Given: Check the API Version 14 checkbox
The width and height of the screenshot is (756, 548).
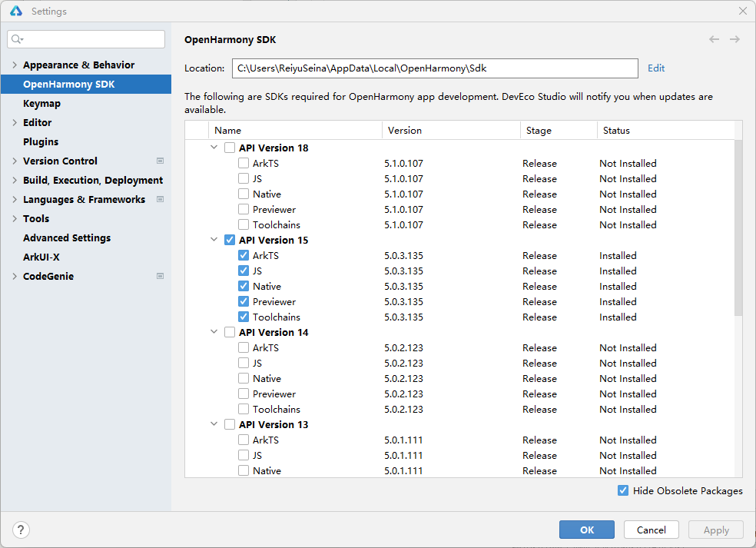Looking at the screenshot, I should 230,332.
